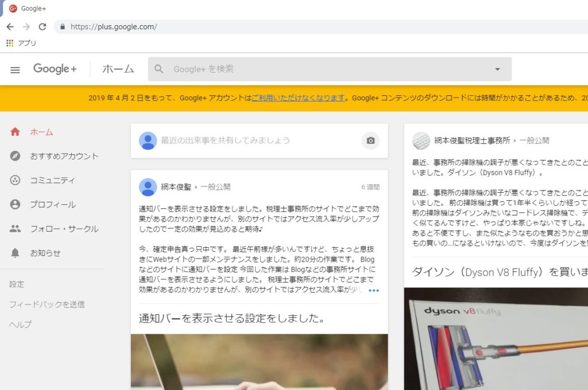
Task: Click the camera icon to add photo
Action: [370, 141]
